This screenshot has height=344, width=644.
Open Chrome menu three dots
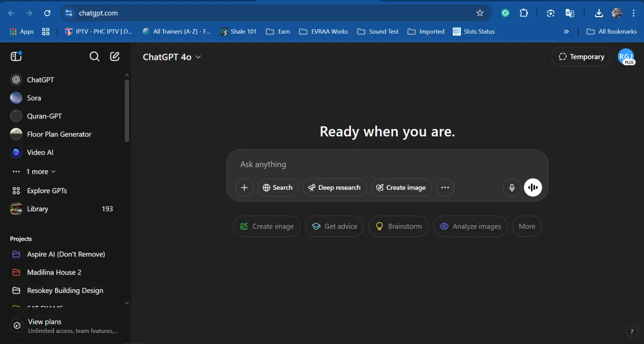tap(633, 13)
